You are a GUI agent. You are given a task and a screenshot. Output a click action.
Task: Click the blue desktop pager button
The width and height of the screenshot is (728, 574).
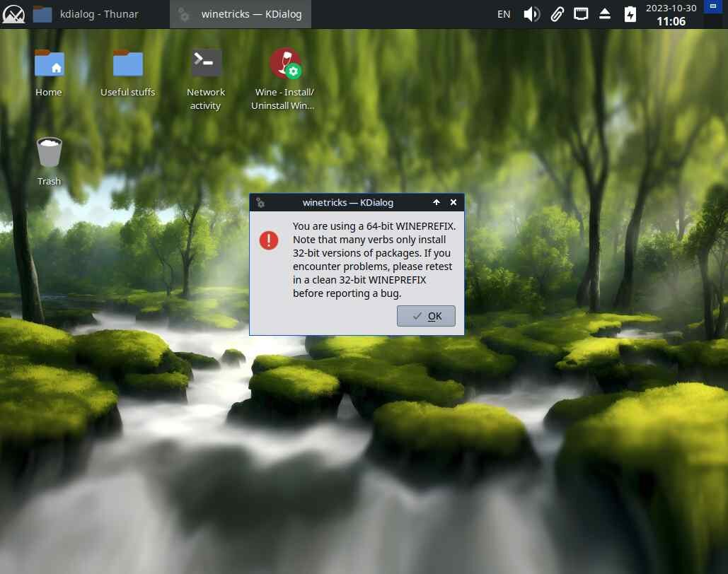712,6
